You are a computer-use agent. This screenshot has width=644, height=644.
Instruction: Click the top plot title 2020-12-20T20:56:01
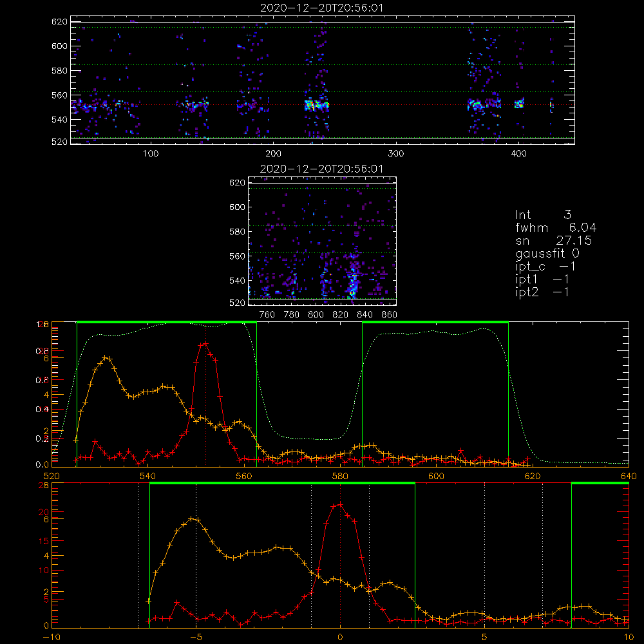(322, 8)
